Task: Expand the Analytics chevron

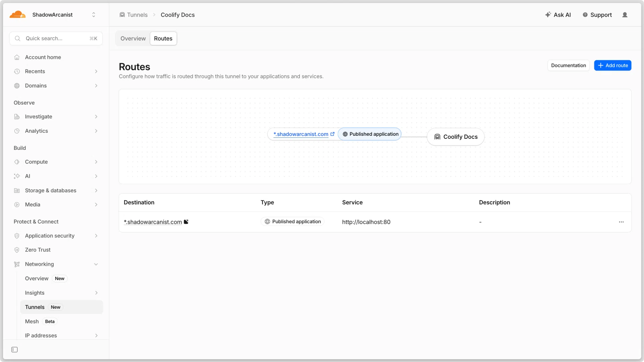Action: point(96,131)
